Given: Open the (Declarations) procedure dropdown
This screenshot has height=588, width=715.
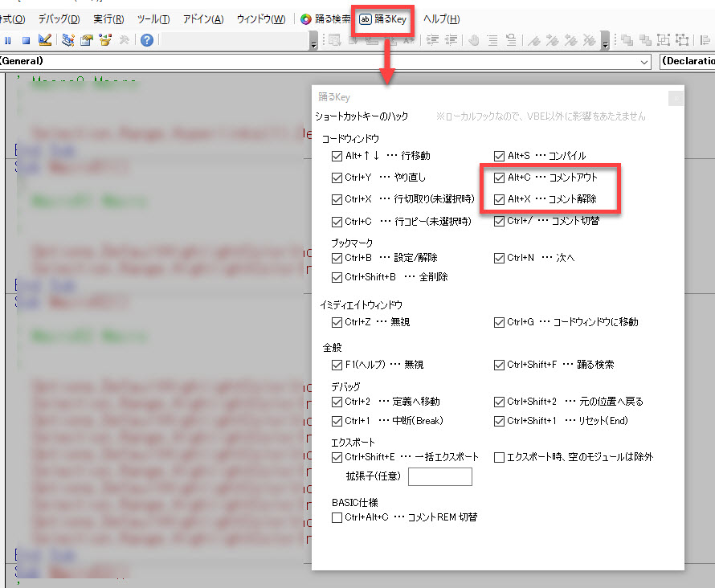Looking at the screenshot, I should click(687, 61).
